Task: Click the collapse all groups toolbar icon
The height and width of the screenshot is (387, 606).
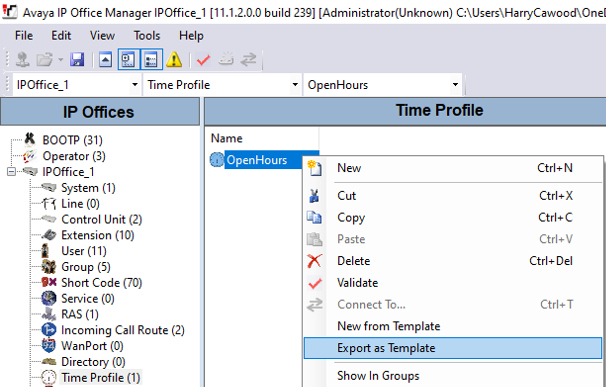Action: [x=106, y=60]
